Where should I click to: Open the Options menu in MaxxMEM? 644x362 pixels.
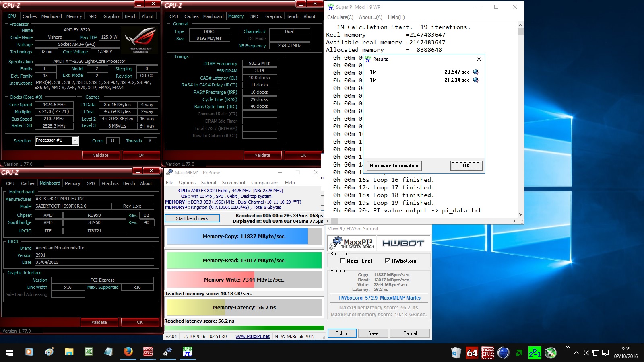(x=187, y=183)
